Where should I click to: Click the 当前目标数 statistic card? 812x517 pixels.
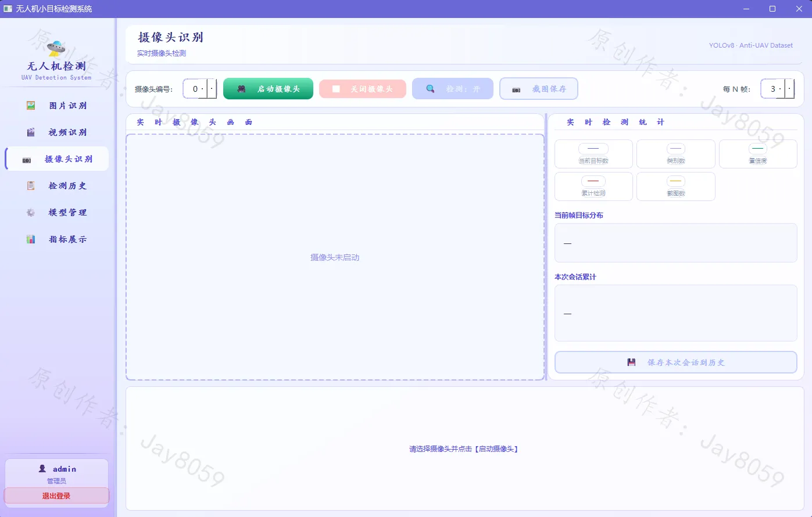point(593,154)
